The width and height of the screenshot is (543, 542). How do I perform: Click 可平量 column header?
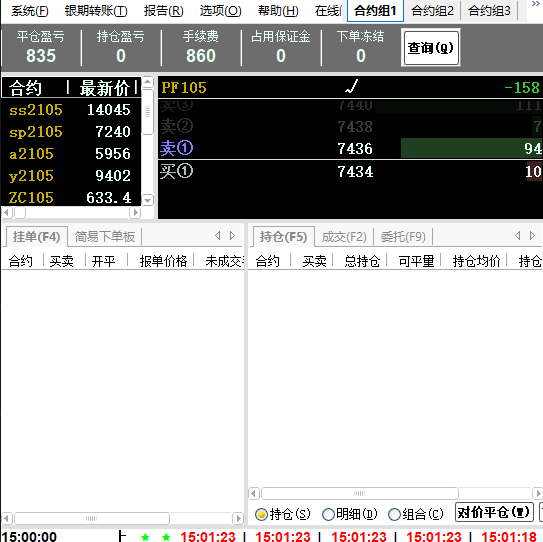416,261
